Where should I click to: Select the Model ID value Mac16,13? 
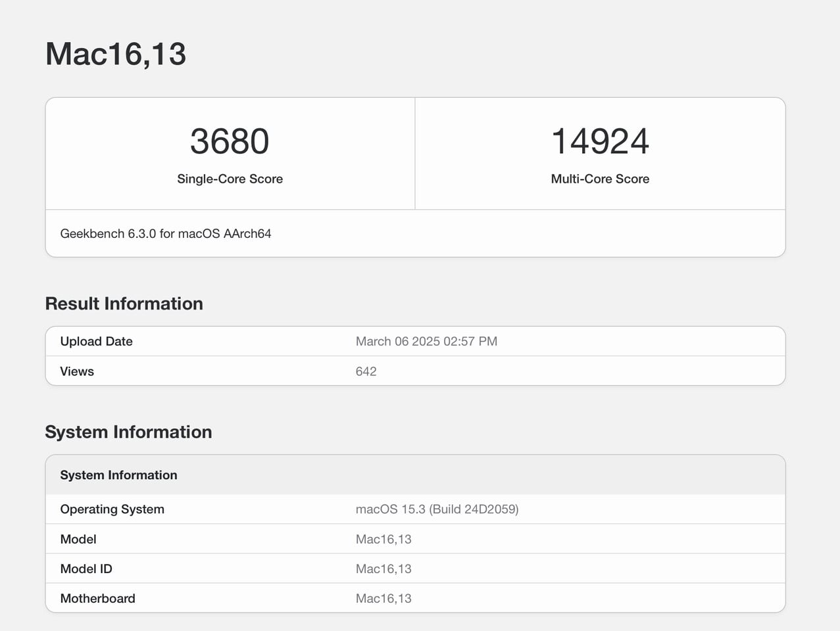(383, 569)
